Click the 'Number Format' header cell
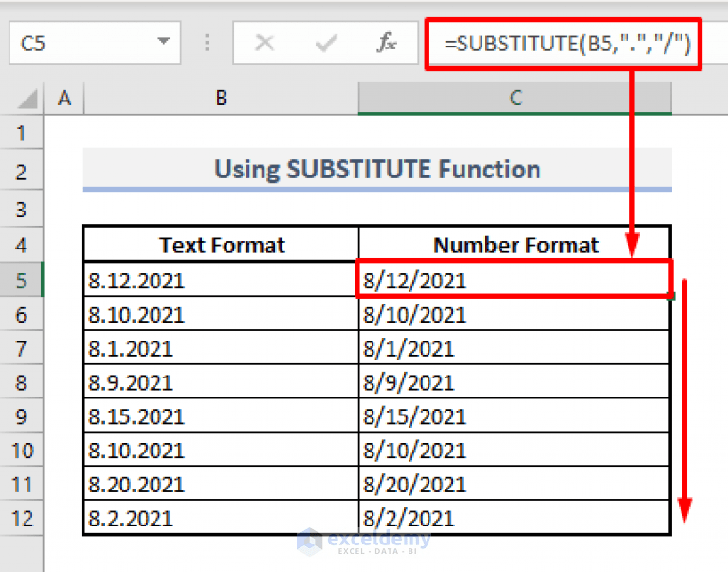Image resolution: width=728 pixels, height=572 pixels. pyautogui.click(x=515, y=244)
